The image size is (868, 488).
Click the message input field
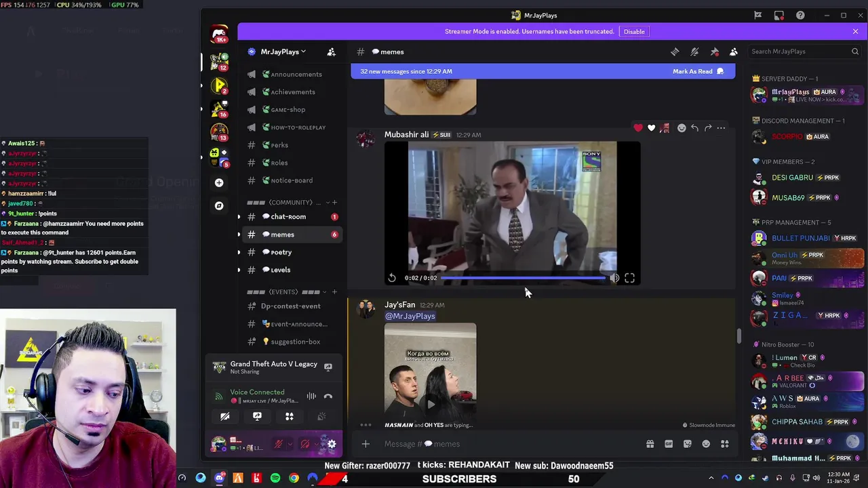(x=509, y=444)
